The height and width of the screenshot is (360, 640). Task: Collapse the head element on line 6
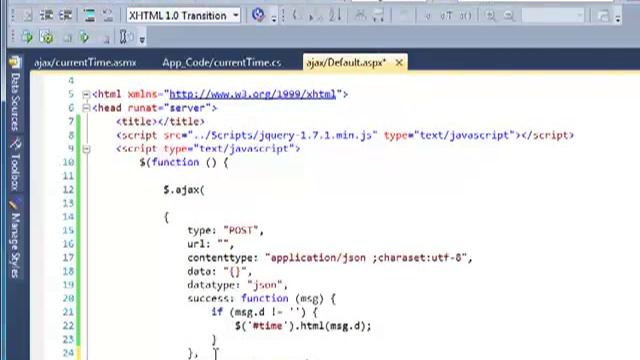[x=86, y=108]
